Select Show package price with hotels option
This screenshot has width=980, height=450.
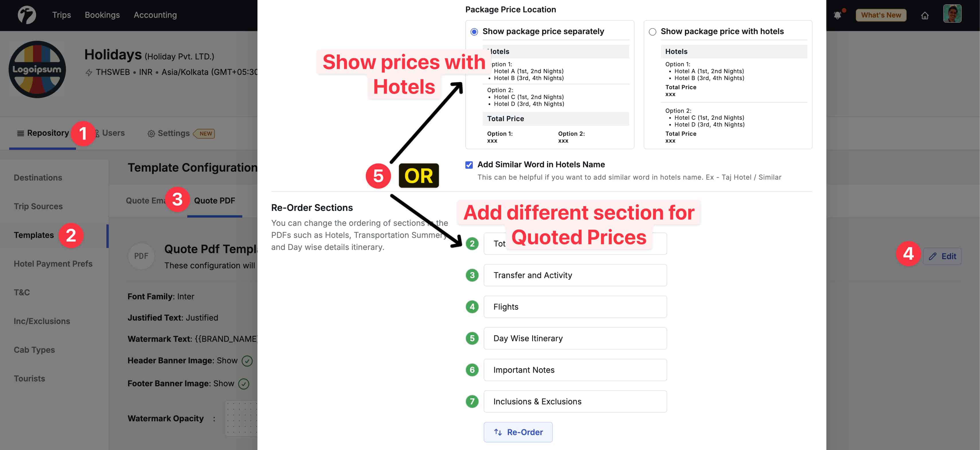[653, 32]
